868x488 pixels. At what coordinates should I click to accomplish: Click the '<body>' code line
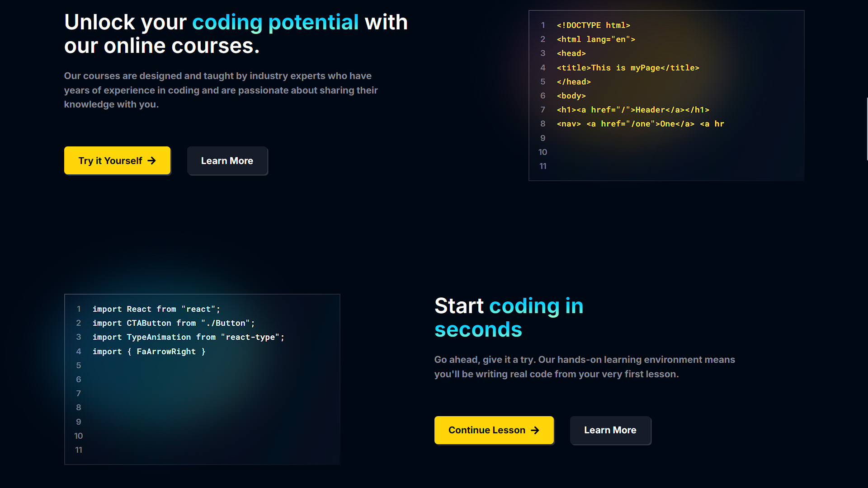(x=571, y=96)
